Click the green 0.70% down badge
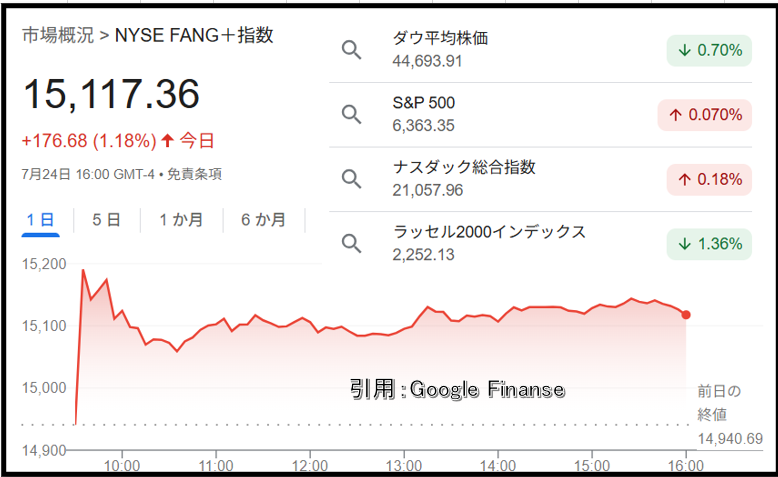 (709, 50)
